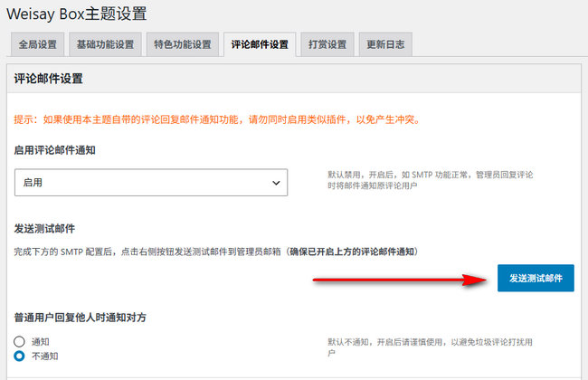Viewport: 588px width, 380px height.
Task: Select the 不通知 radio option
Action: 19,356
